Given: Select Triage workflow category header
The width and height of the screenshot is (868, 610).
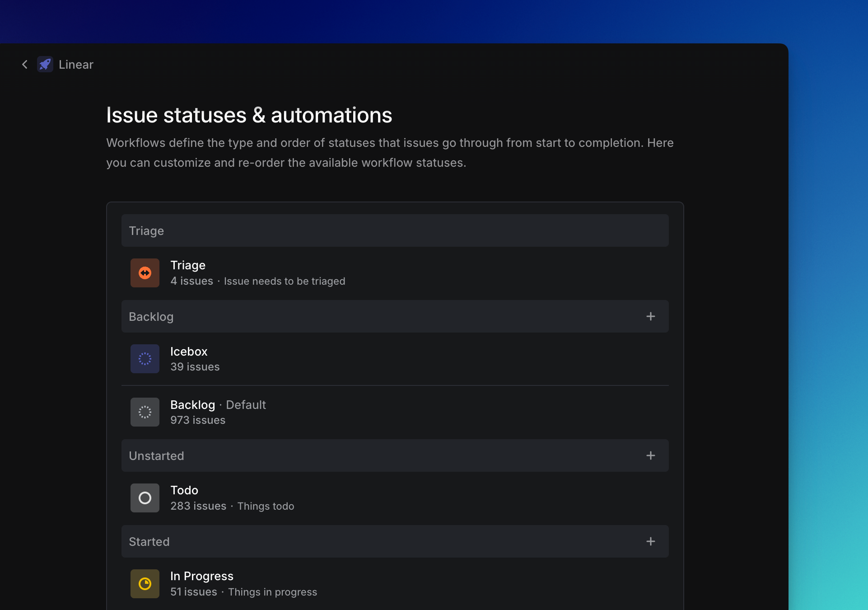Looking at the screenshot, I should click(395, 230).
